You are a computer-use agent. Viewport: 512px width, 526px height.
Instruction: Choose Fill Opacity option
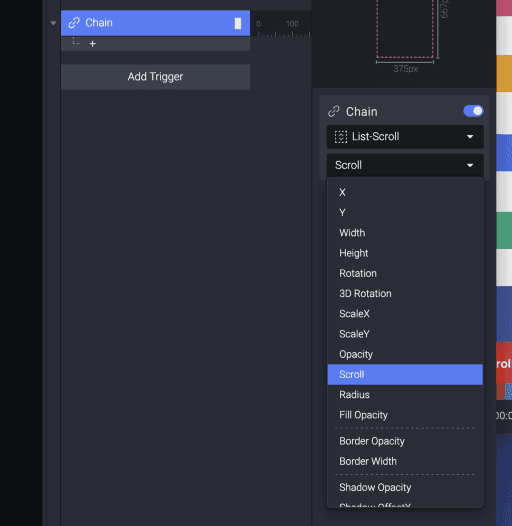pos(405,415)
